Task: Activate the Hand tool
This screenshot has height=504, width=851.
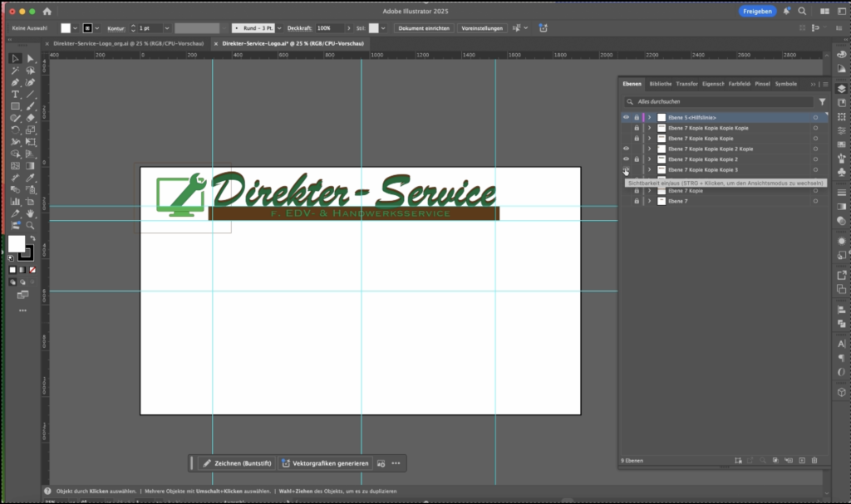Action: click(31, 213)
